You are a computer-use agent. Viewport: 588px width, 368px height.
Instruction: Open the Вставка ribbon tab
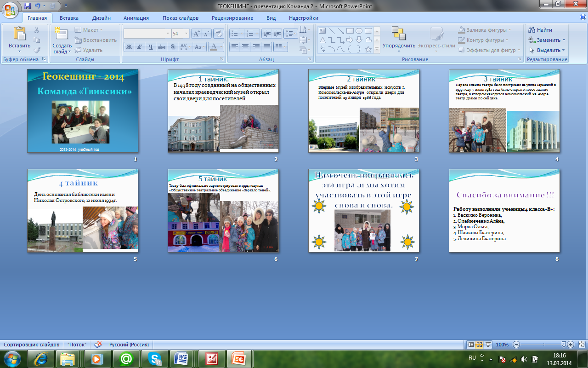[x=69, y=18]
